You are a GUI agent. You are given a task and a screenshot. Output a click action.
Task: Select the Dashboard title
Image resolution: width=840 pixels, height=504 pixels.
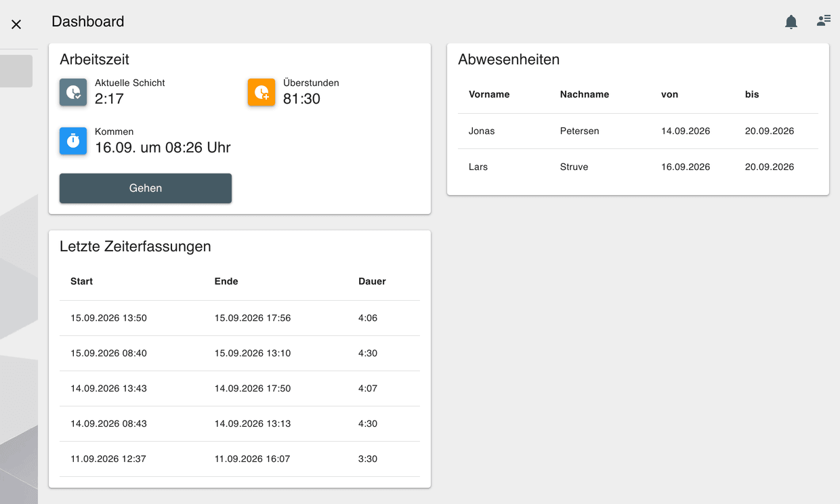point(88,22)
